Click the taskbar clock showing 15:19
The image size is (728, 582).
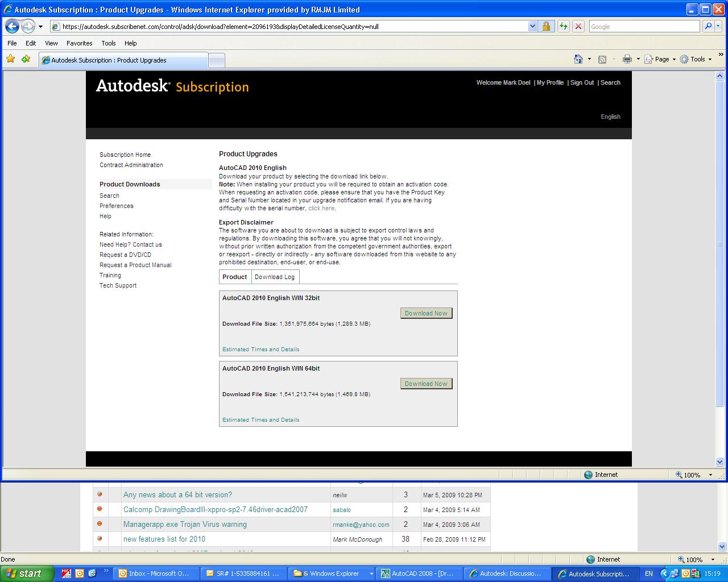pos(712,574)
